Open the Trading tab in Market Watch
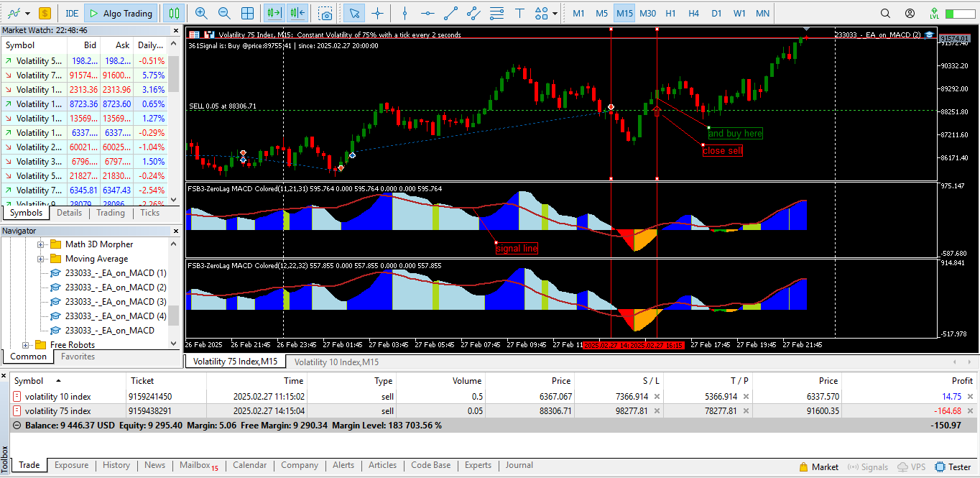 pos(110,213)
